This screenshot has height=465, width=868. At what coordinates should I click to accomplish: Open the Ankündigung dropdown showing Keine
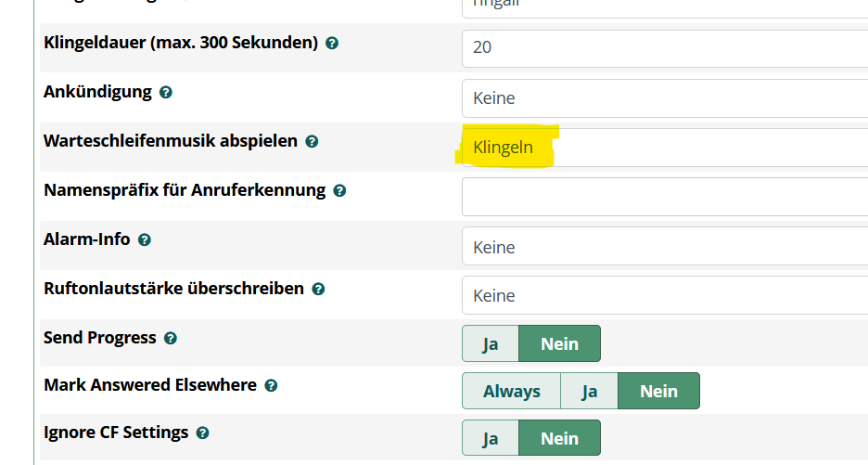pos(664,98)
